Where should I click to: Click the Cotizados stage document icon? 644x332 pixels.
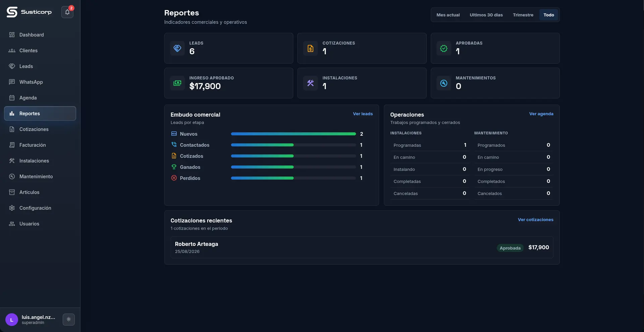tap(174, 156)
